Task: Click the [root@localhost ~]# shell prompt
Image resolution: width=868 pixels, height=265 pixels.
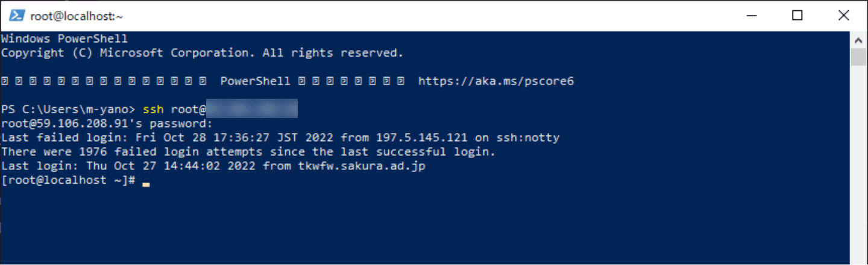Action: coord(68,181)
